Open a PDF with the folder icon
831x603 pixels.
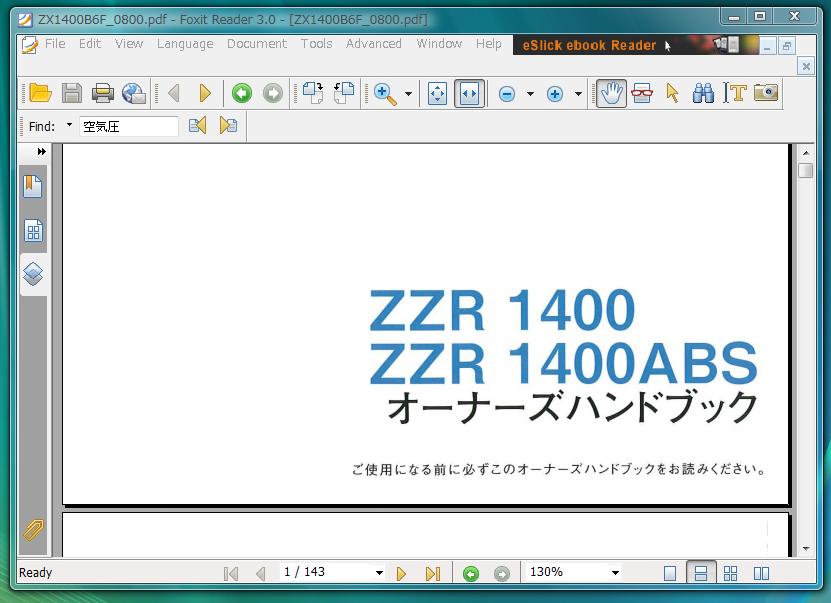point(40,93)
